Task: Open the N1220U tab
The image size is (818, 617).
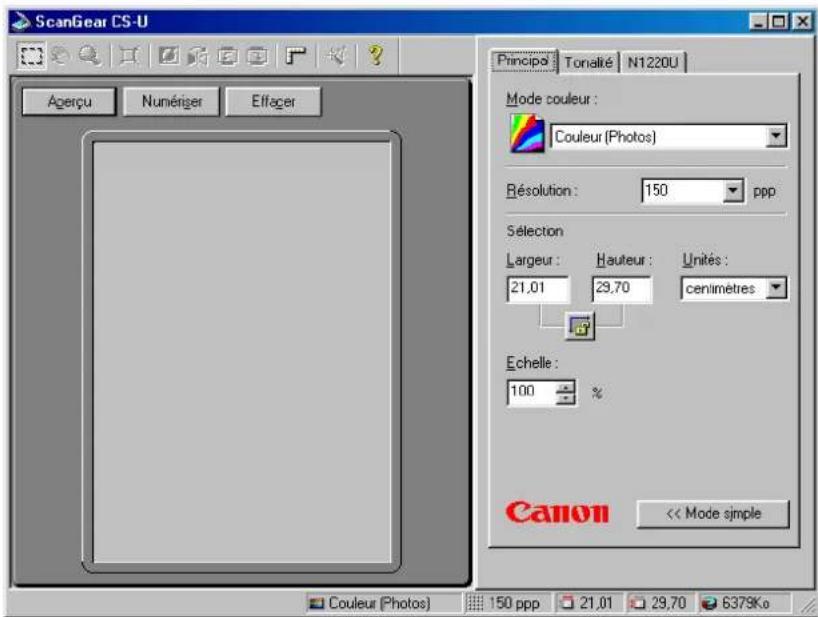Action: pos(653,63)
